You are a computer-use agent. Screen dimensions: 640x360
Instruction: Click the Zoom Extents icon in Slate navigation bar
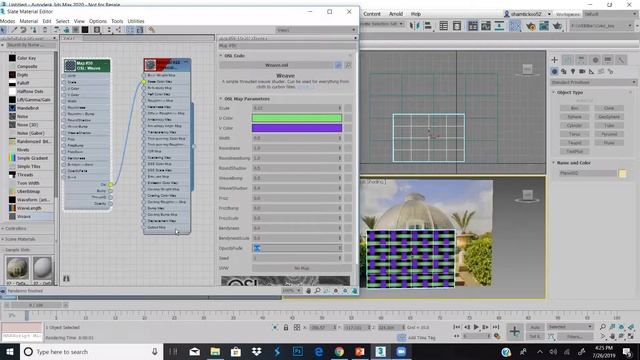(336, 291)
